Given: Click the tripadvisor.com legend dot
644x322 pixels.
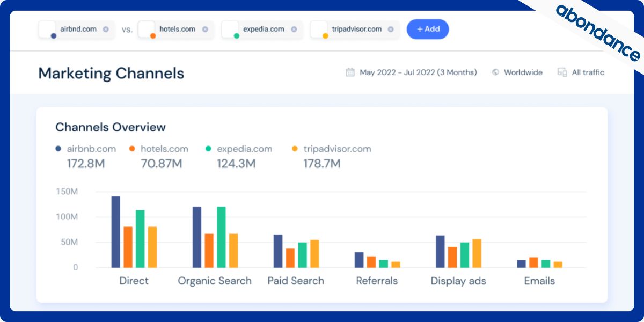Looking at the screenshot, I should 295,149.
